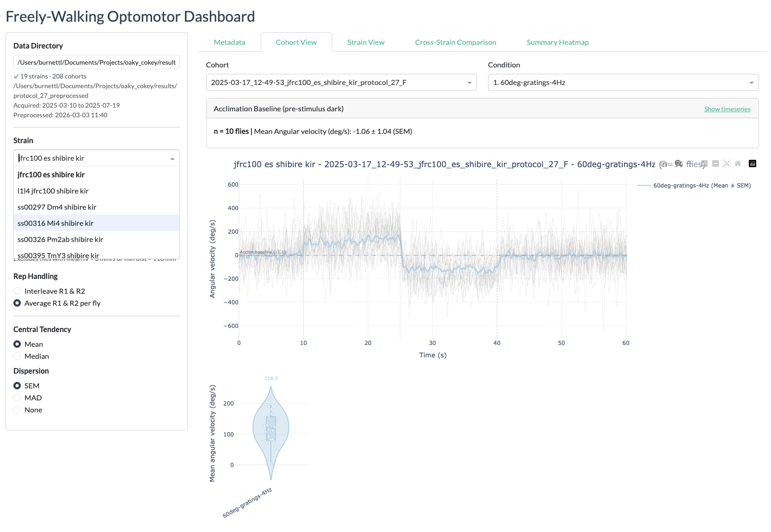Screen dimensions: 771x532
Task: Click the plot zoom magnifier tool
Action: click(678, 163)
